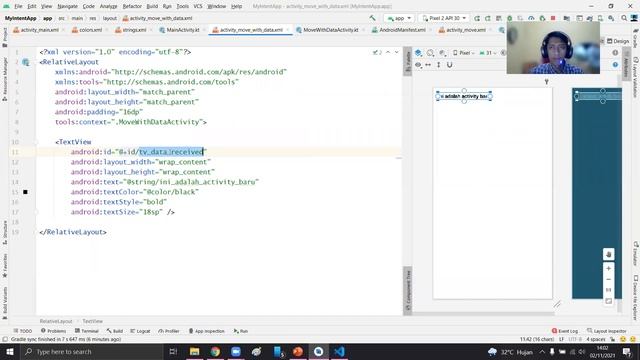Click layout breadcrumb in navigation bar

tap(109, 18)
